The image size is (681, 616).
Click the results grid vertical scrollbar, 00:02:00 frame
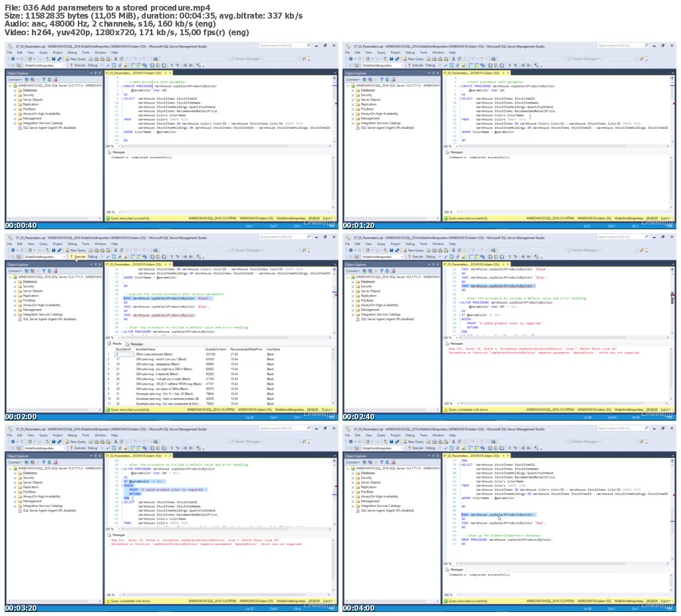point(334,376)
